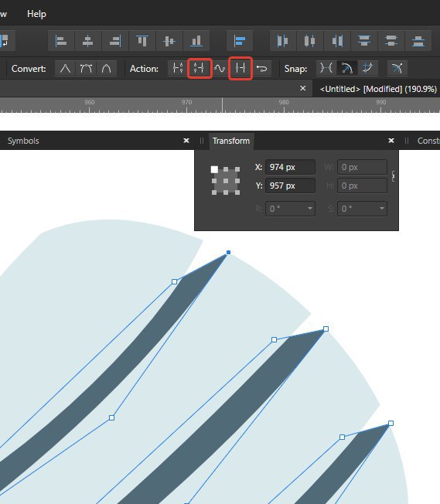
Task: Click the Rotation field showing 0 °
Action: point(290,209)
